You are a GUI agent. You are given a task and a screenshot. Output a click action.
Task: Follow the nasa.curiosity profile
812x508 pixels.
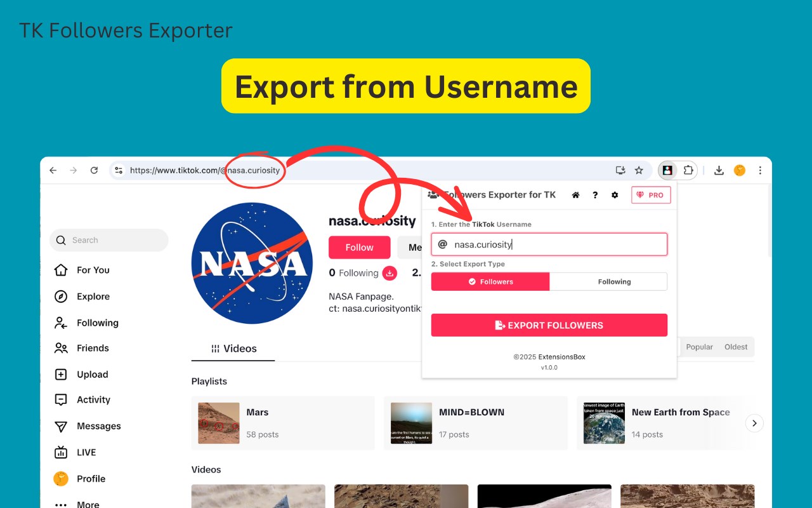point(360,248)
